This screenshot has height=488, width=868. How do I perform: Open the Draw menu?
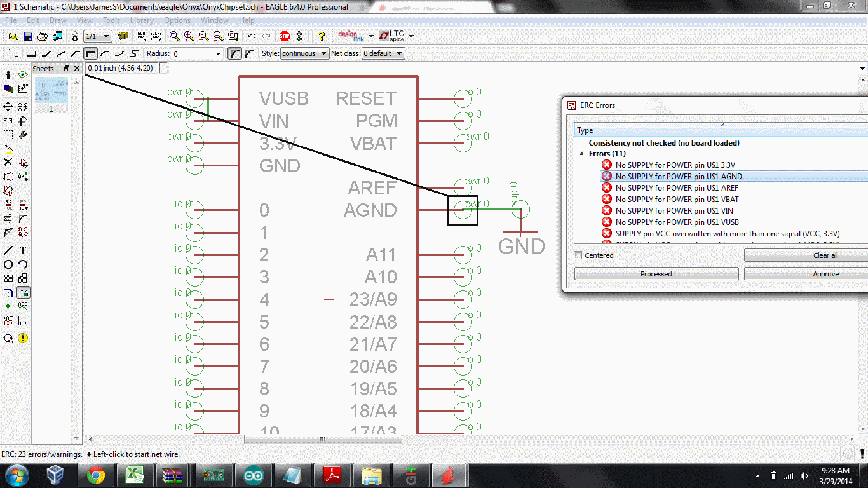pyautogui.click(x=58, y=20)
